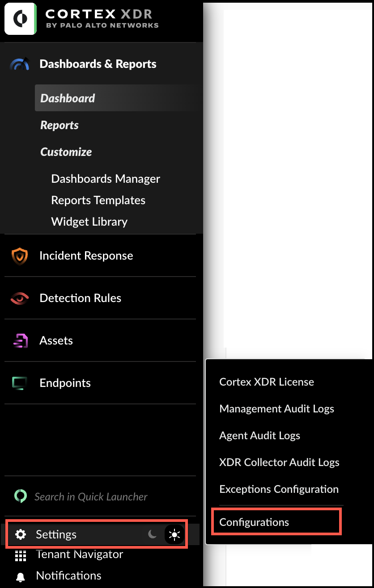Image resolution: width=374 pixels, height=588 pixels.
Task: Open Management Audit Logs
Action: [276, 409]
